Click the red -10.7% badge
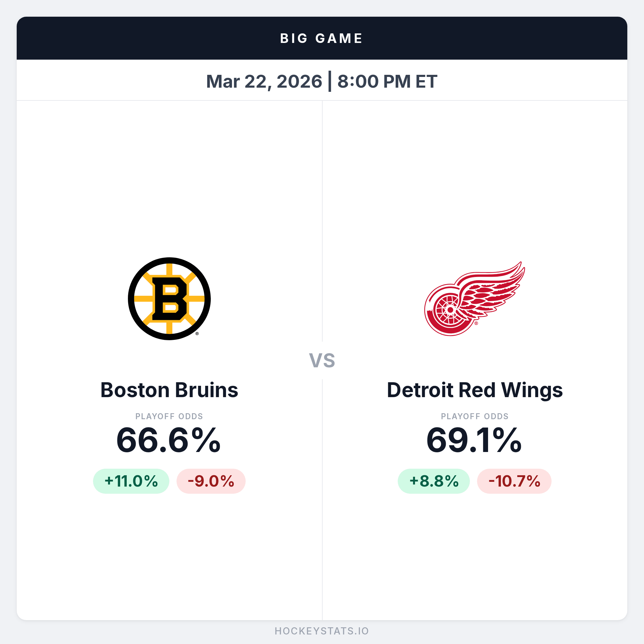The height and width of the screenshot is (644, 644). click(514, 481)
